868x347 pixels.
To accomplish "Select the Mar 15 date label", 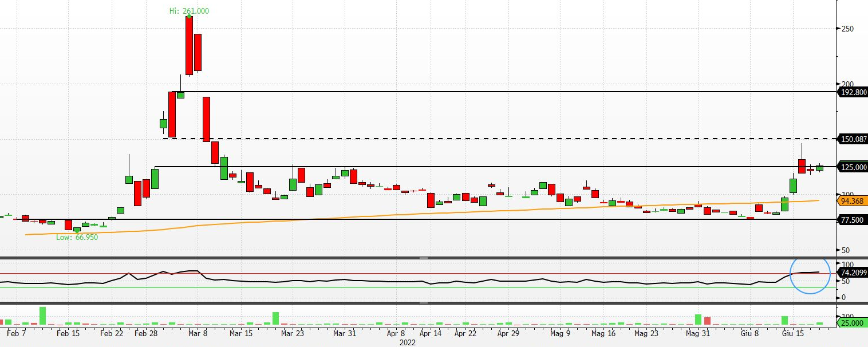I will 240,333.
